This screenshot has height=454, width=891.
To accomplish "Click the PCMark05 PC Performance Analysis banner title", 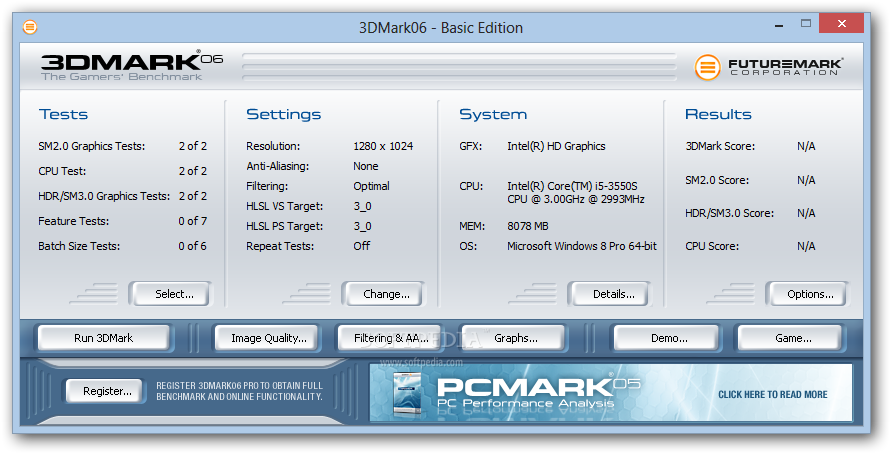I will [x=538, y=392].
